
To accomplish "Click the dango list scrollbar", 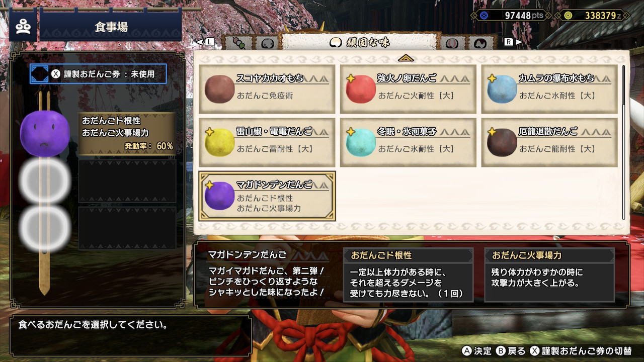I will pyautogui.click(x=624, y=142).
